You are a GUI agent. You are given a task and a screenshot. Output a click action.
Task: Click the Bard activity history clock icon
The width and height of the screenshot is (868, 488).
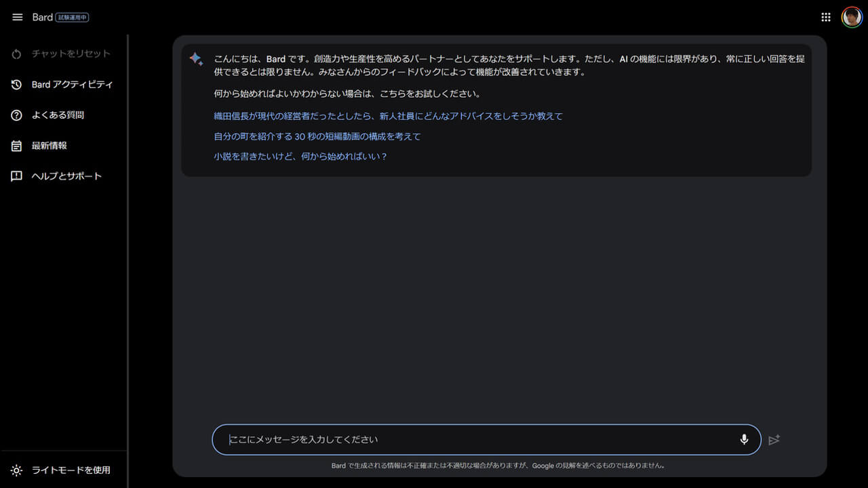click(17, 85)
